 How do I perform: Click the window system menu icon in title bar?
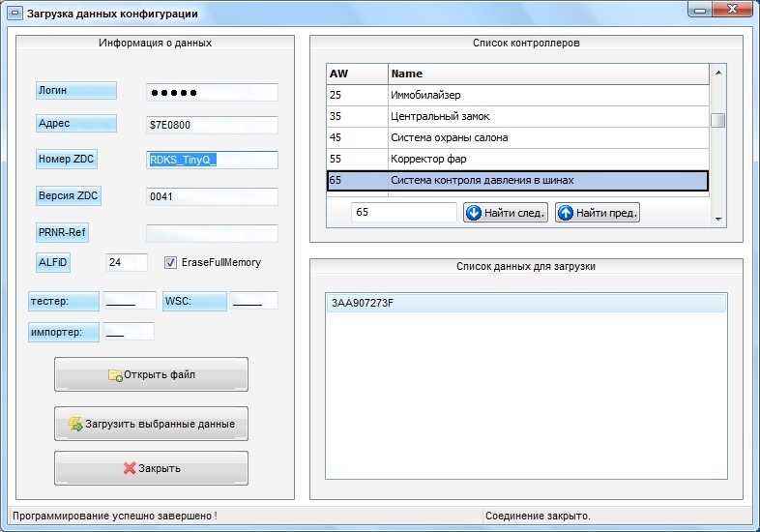15,14
